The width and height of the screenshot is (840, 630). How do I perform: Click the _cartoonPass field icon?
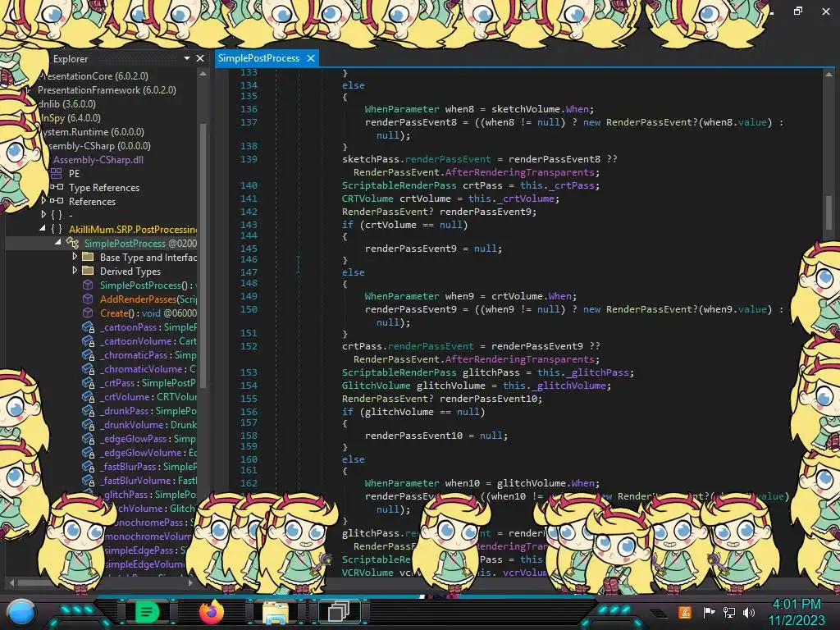[x=89, y=327]
